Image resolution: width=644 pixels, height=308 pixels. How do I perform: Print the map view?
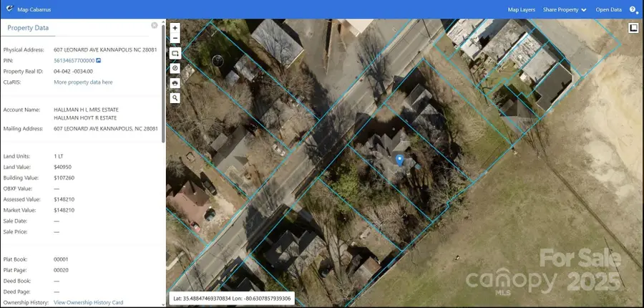click(175, 83)
